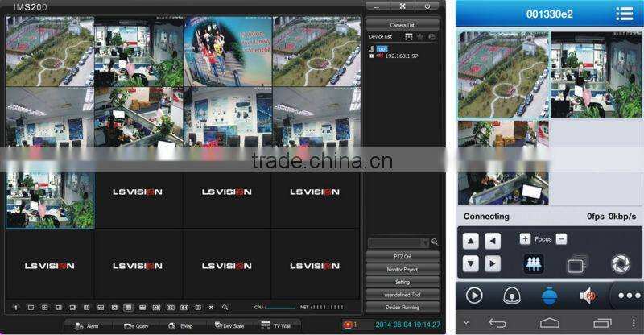Screen dimensions: 644x335
Task: Open the TV Wall tab
Action: [x=275, y=325]
